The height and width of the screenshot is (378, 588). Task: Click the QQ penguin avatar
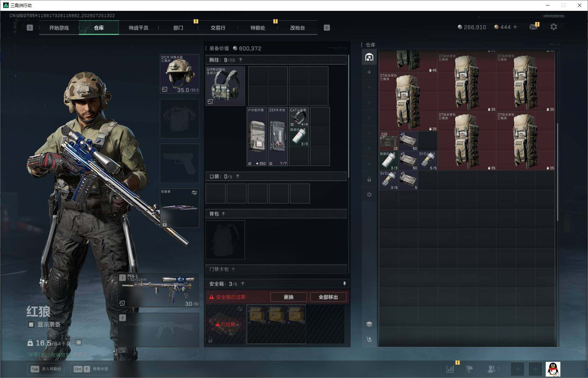(553, 369)
